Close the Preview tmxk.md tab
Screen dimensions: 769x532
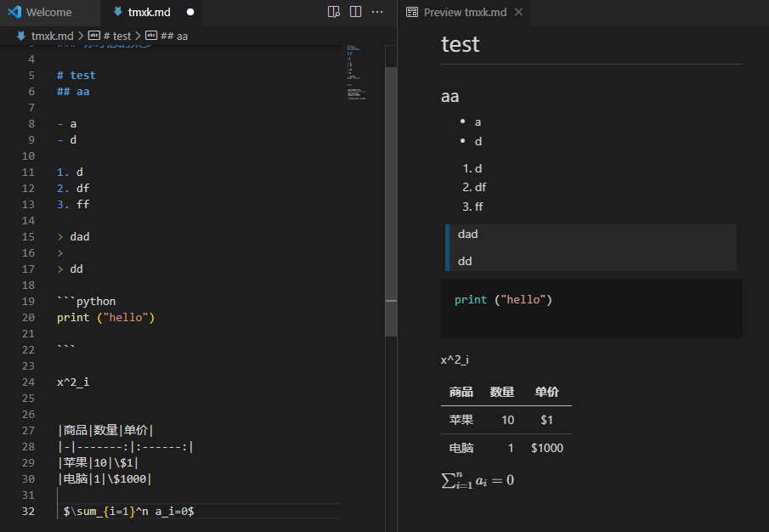pyautogui.click(x=518, y=12)
